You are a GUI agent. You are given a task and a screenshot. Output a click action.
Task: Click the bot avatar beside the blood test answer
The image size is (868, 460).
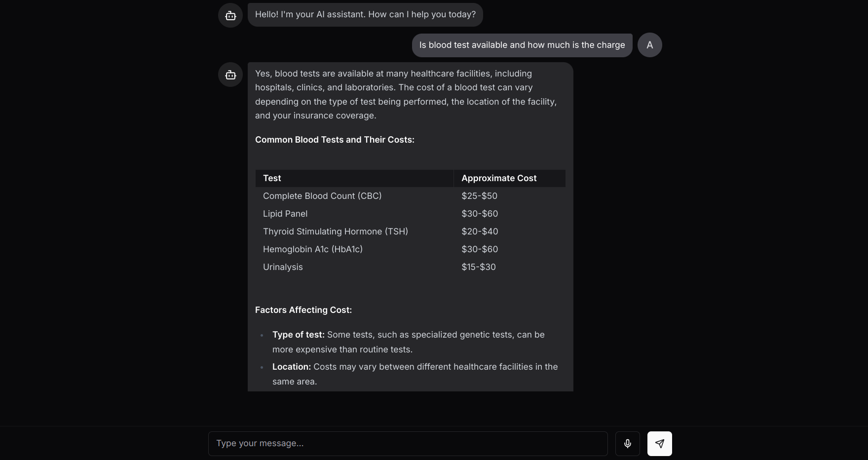pyautogui.click(x=230, y=75)
